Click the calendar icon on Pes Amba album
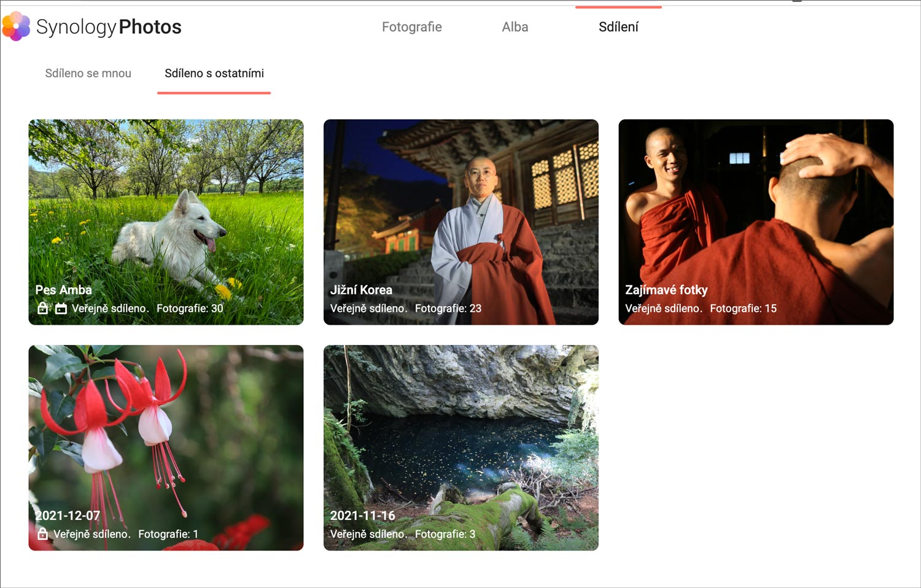 pyautogui.click(x=61, y=308)
